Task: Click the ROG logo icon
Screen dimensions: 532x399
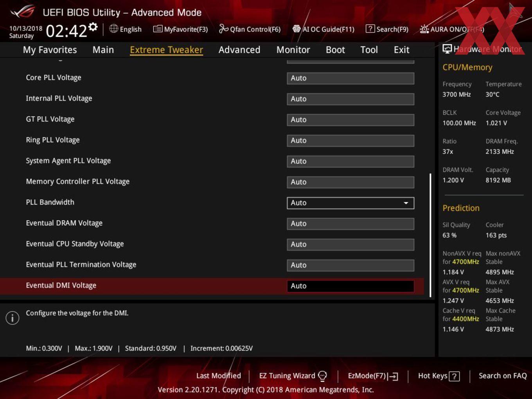Action: [x=23, y=12]
